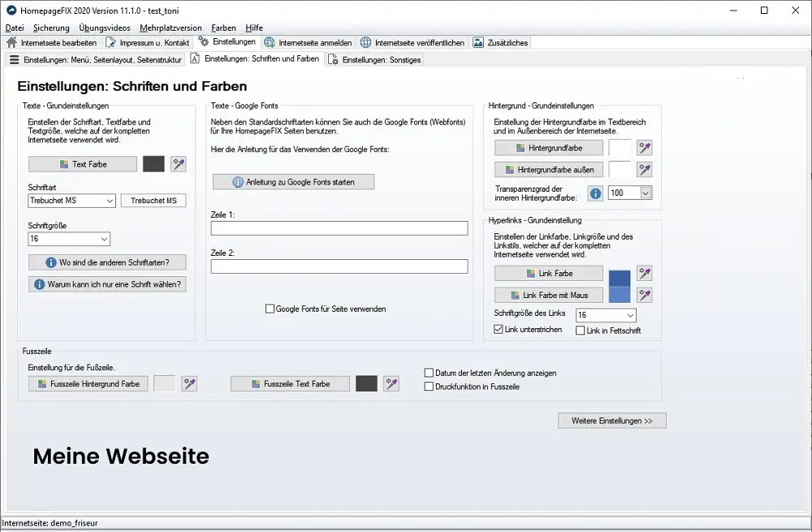Viewport: 812px width, 532px height.
Task: Use the eyedropper next to Link Farbe
Action: coord(644,272)
